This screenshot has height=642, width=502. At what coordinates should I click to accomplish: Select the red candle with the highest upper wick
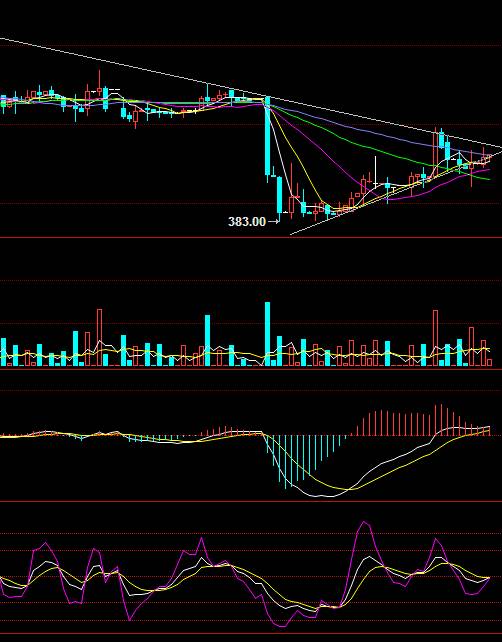point(99,85)
